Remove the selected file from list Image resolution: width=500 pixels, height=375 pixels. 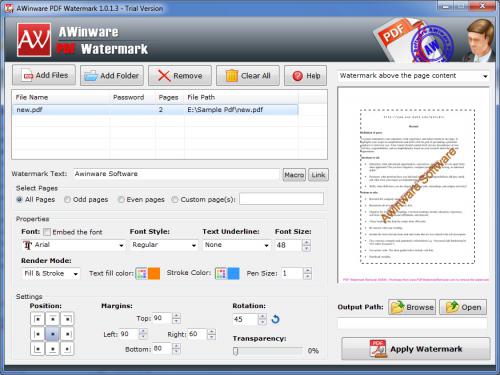coord(180,76)
